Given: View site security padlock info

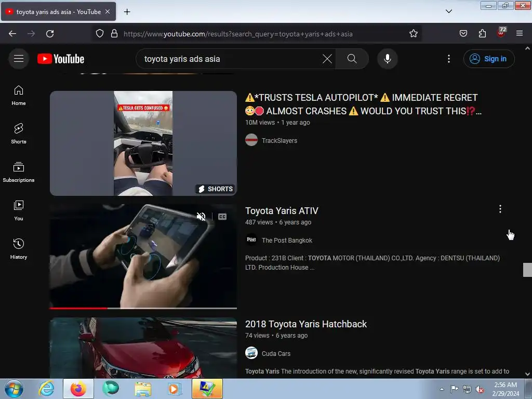Looking at the screenshot, I should coord(114,34).
